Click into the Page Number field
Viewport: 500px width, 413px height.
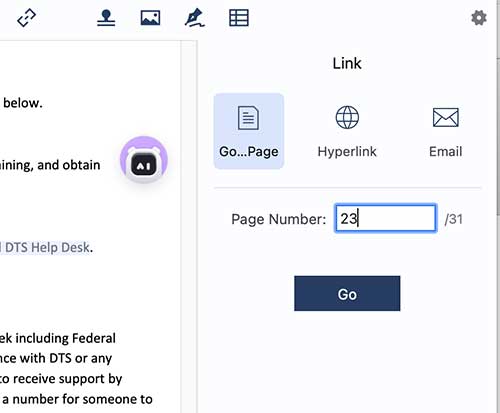pyautogui.click(x=385, y=218)
